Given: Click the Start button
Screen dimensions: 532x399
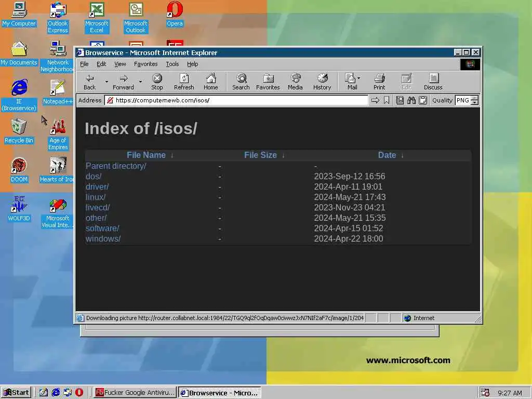Looking at the screenshot, I should pyautogui.click(x=16, y=393).
